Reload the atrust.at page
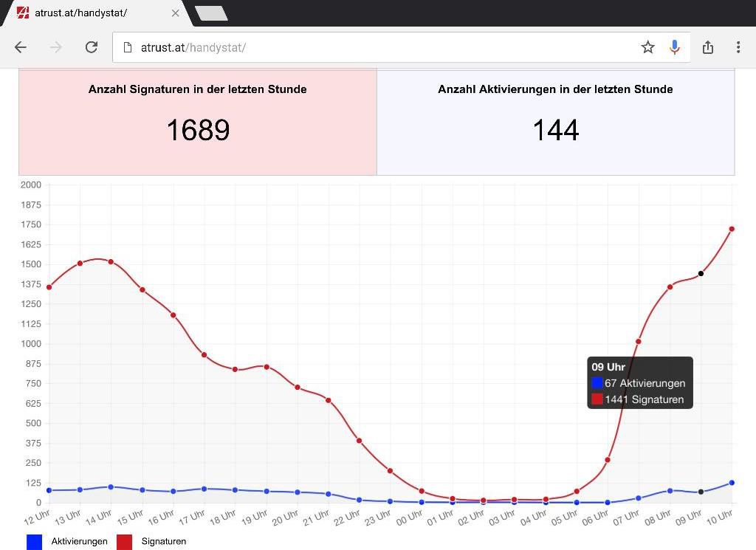 point(92,47)
